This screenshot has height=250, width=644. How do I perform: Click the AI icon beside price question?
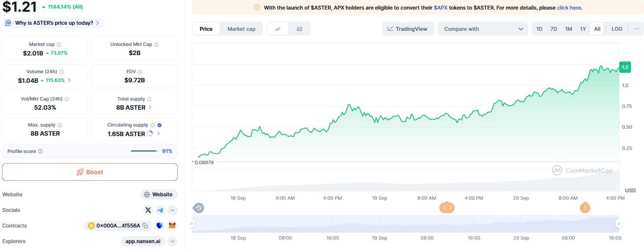coord(9,23)
